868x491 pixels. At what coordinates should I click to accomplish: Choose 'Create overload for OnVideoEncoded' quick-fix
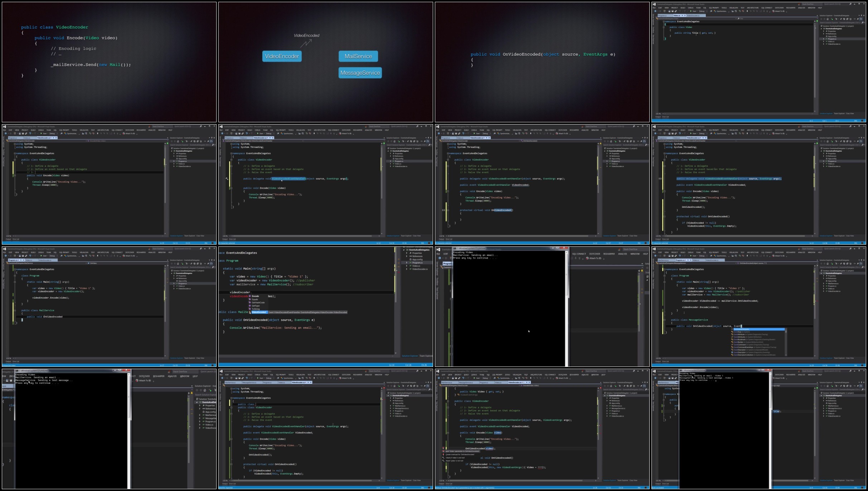(460, 455)
